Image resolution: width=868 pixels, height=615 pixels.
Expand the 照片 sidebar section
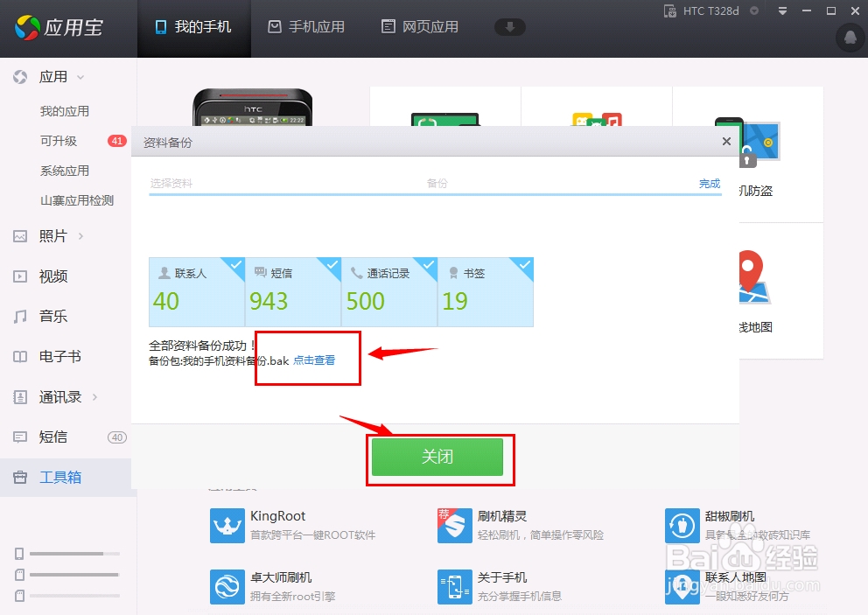pos(54,236)
